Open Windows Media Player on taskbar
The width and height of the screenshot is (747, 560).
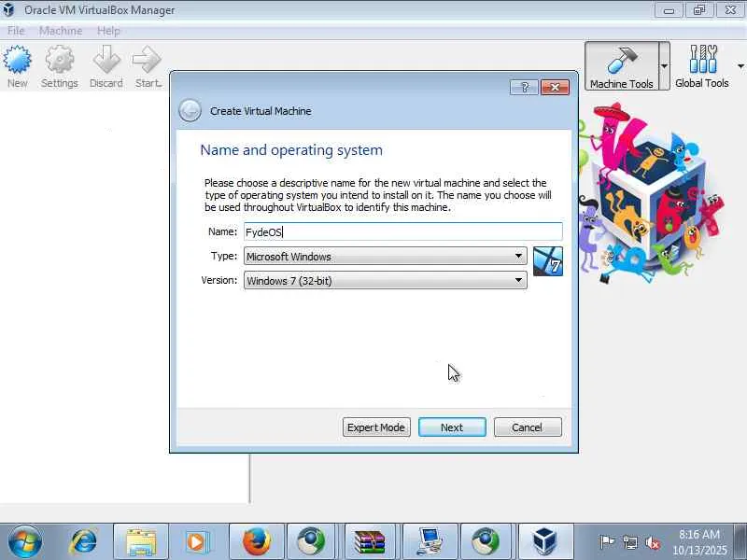[x=196, y=542]
